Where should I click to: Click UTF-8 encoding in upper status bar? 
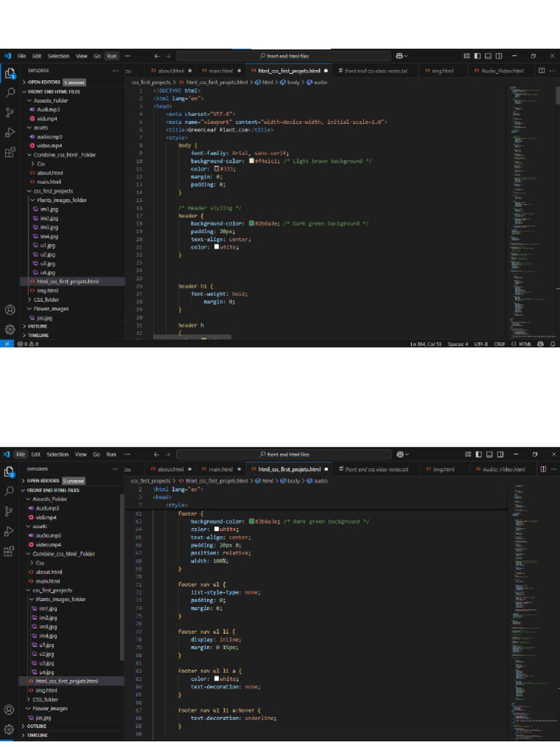(481, 344)
